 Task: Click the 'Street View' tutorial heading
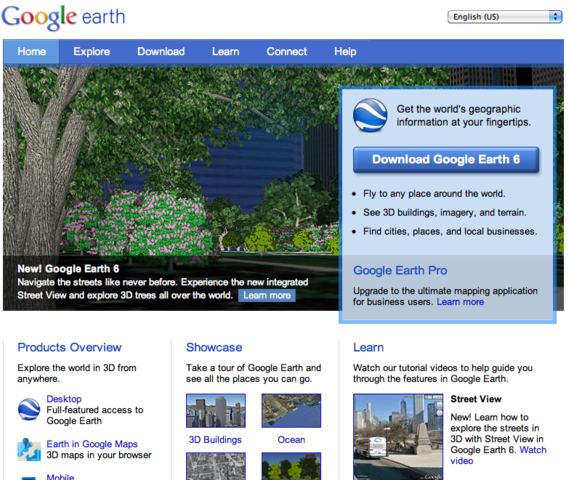(x=476, y=399)
